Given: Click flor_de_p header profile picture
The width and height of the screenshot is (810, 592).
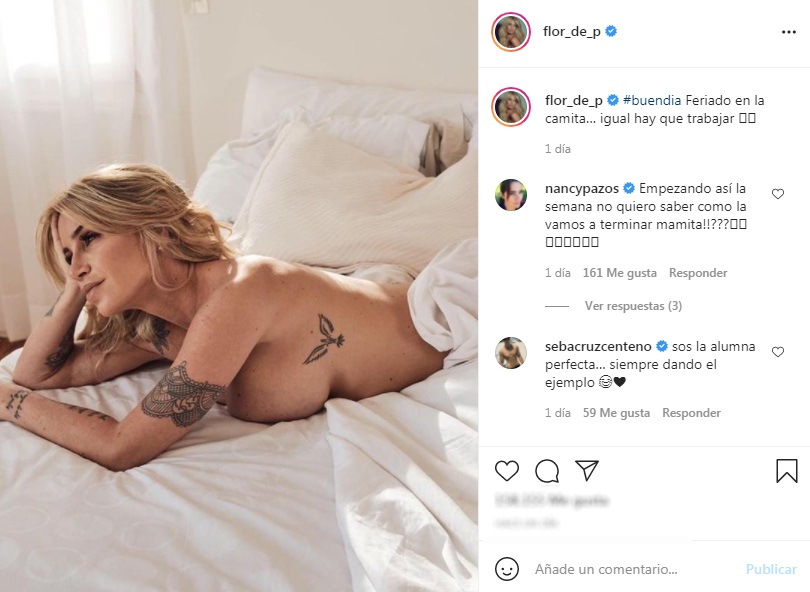Looking at the screenshot, I should 511,32.
